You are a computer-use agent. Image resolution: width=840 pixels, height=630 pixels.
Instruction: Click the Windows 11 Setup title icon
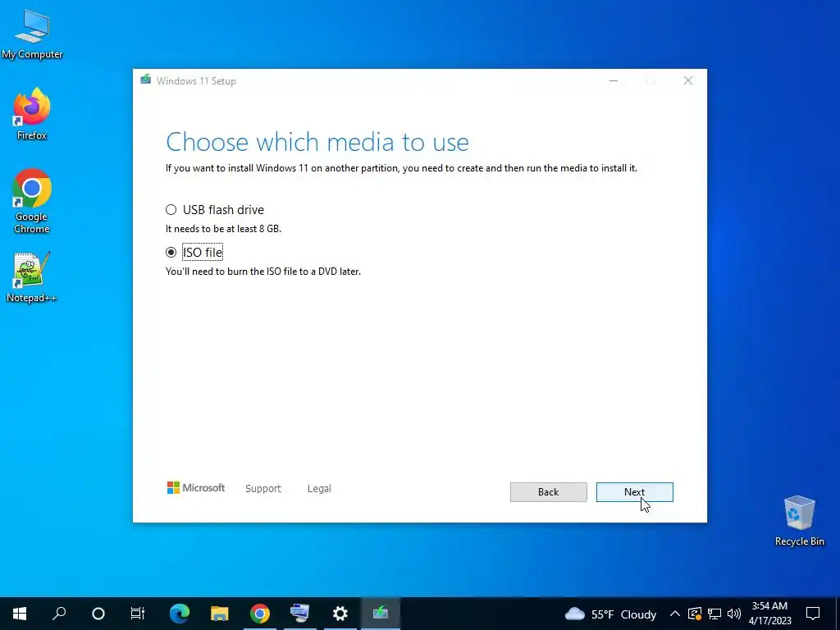tap(146, 80)
